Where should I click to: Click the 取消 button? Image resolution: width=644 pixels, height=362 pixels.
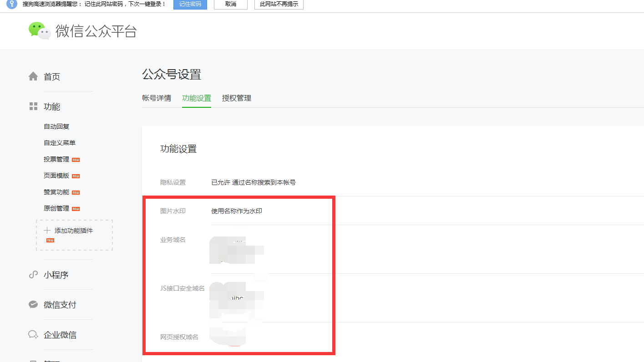231,4
